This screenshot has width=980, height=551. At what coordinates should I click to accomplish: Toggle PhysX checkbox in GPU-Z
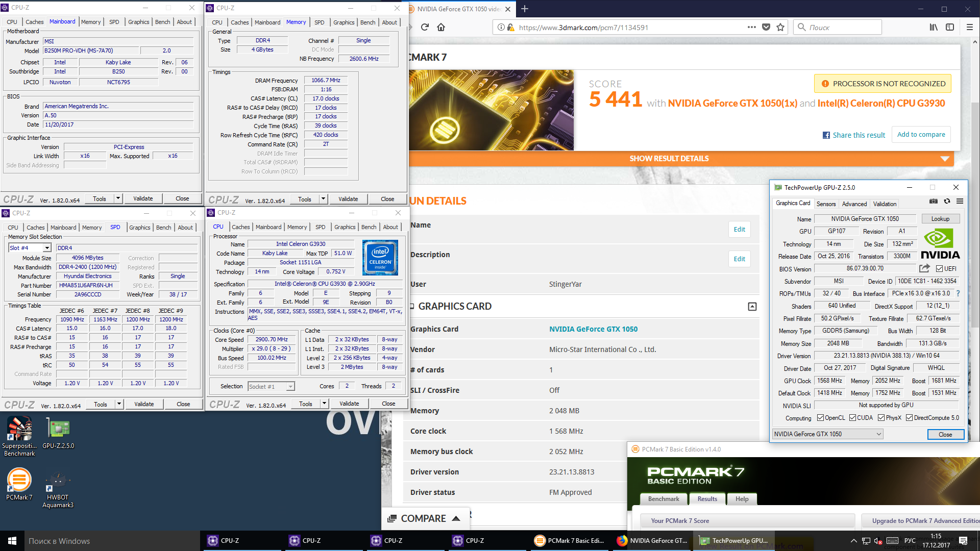pos(881,418)
